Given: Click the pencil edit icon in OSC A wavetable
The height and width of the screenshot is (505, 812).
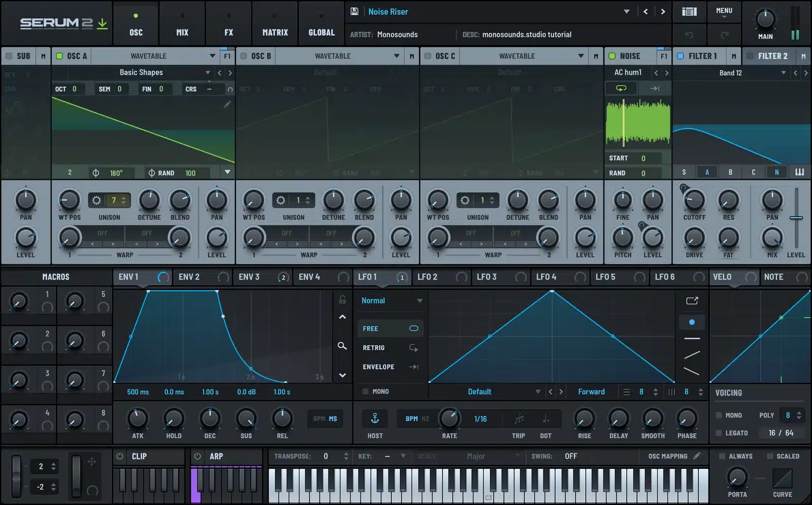Looking at the screenshot, I should tap(227, 104).
